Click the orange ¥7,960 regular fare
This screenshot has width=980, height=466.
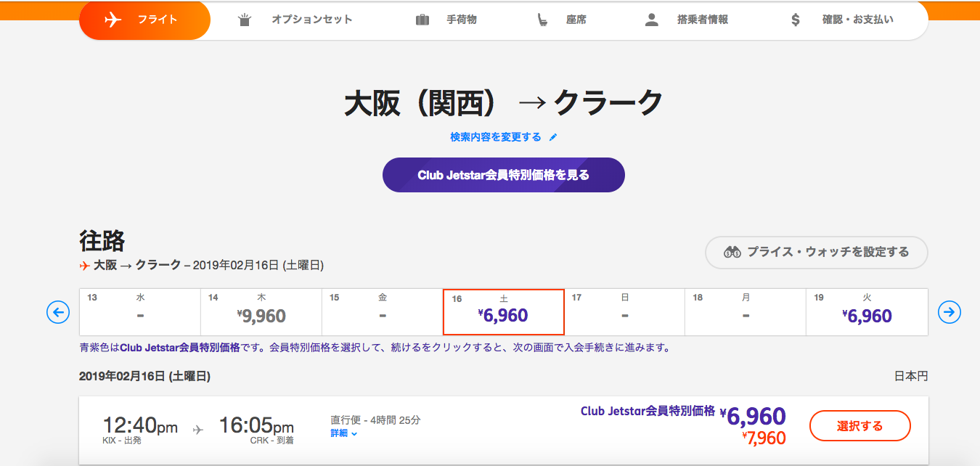(764, 438)
